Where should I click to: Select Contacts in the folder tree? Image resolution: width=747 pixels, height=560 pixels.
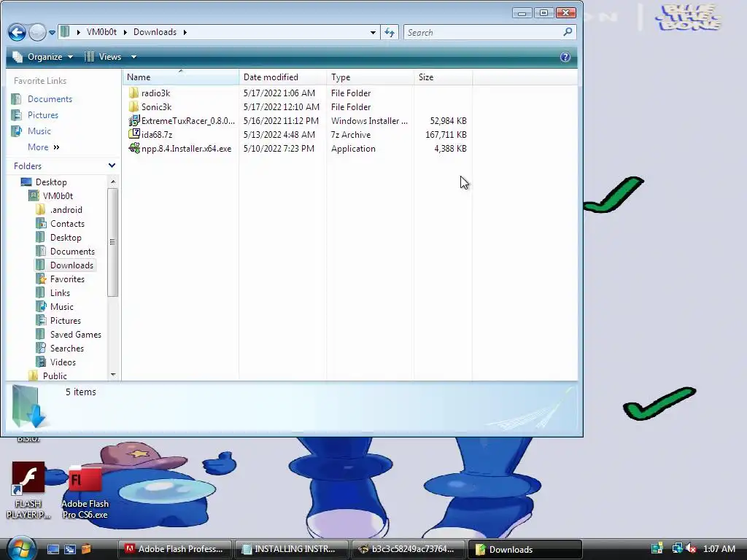click(x=67, y=223)
